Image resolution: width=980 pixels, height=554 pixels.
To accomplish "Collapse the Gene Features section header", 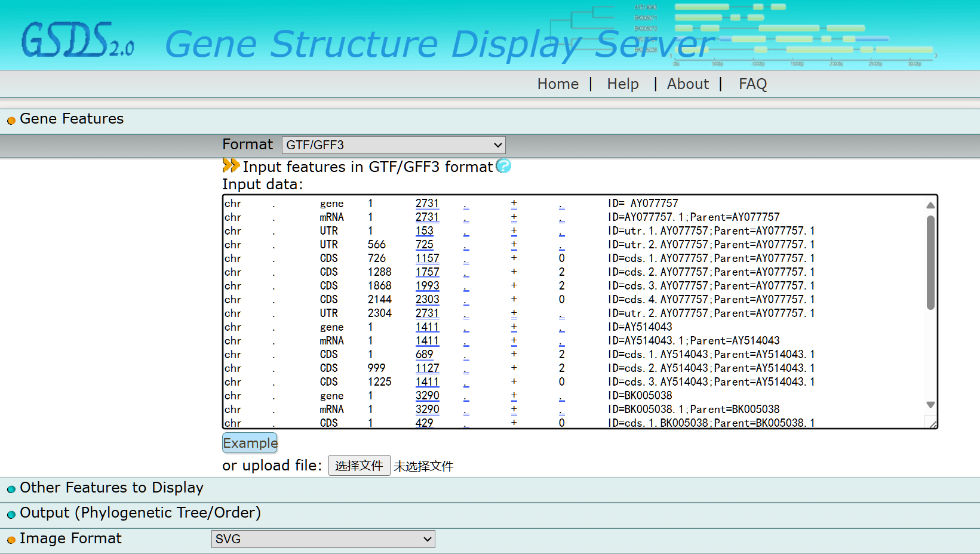I will [72, 119].
